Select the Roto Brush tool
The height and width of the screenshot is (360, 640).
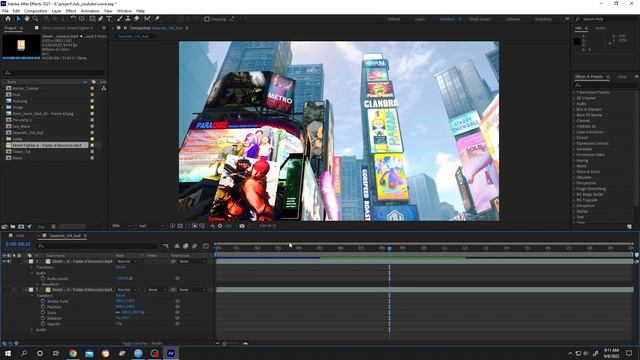pos(147,19)
